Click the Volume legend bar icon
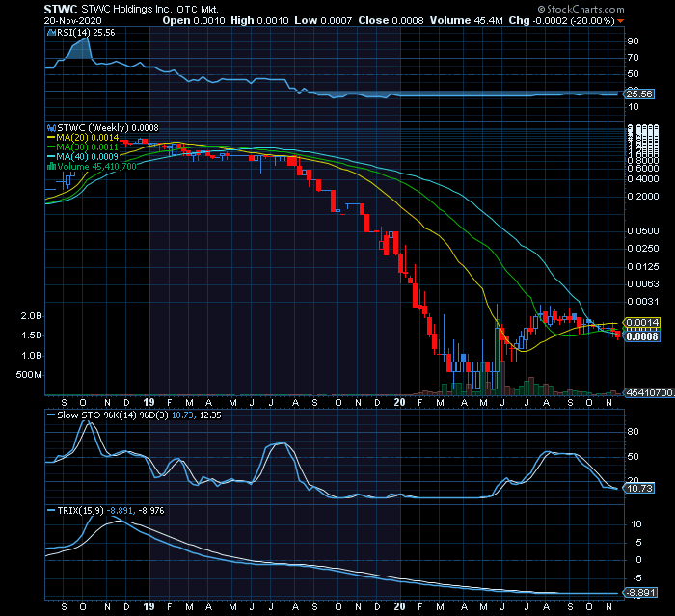The width and height of the screenshot is (675, 616). [51, 166]
